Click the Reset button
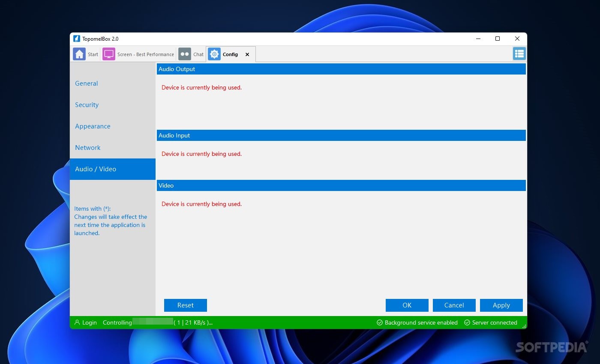The width and height of the screenshot is (600, 364). pyautogui.click(x=186, y=305)
